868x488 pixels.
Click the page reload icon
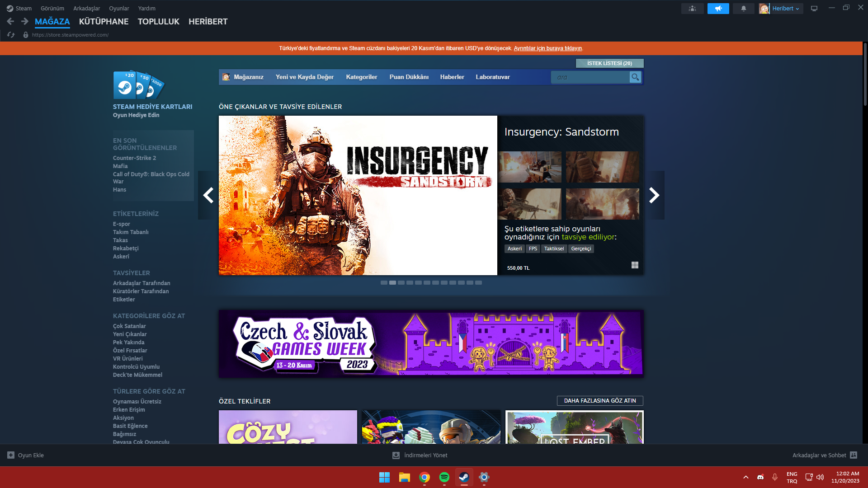(x=11, y=35)
